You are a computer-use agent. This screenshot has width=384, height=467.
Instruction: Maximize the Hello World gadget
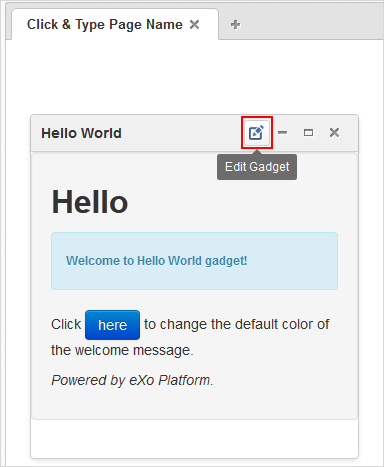tap(308, 133)
